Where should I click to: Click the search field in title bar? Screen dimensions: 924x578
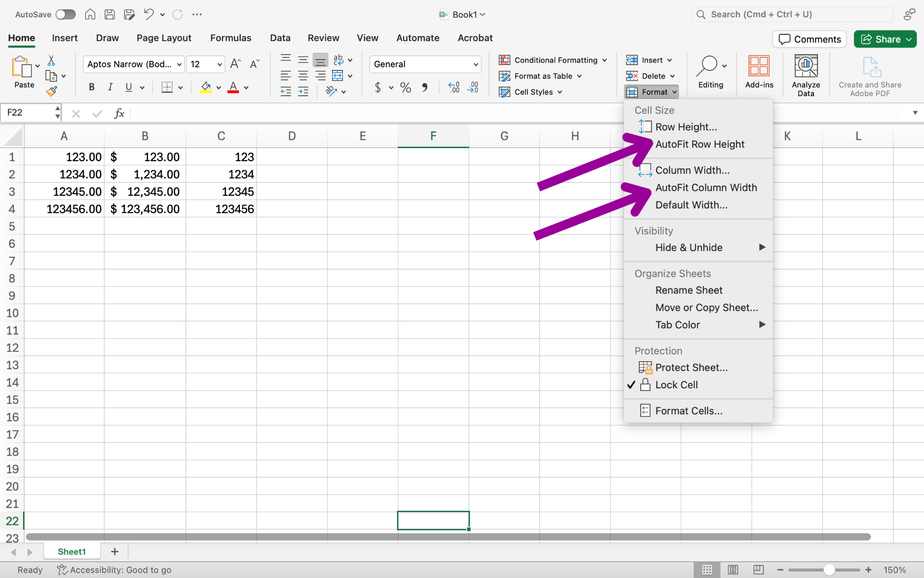[792, 14]
